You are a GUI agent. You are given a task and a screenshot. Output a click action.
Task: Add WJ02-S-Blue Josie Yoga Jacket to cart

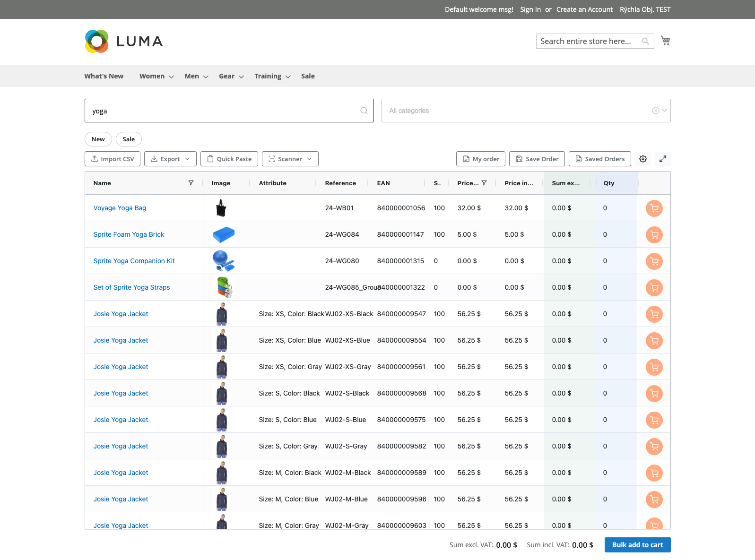click(654, 420)
